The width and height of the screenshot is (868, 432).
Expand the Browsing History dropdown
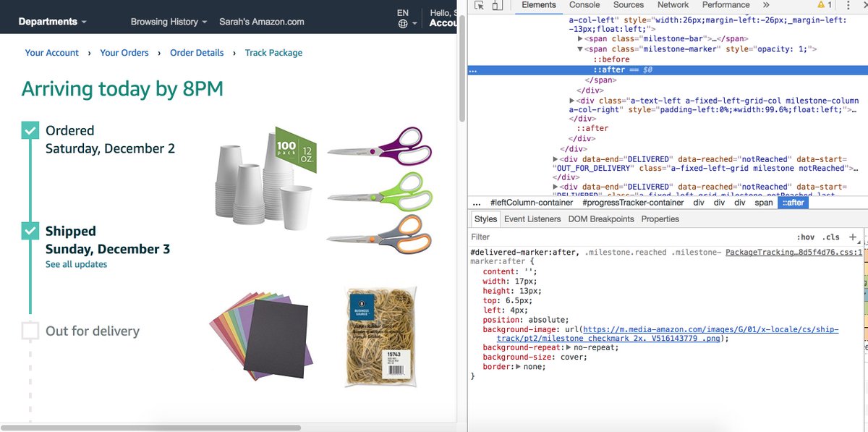click(x=163, y=21)
